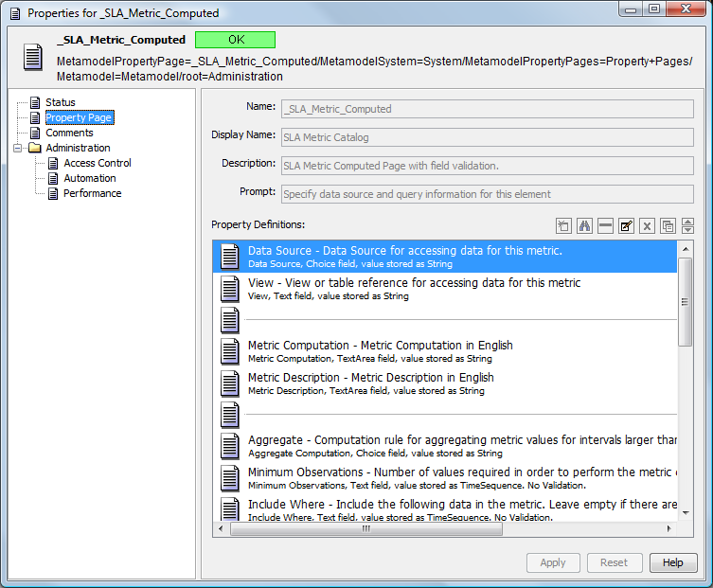This screenshot has width=713, height=588.
Task: Click the Automation document icon
Action: point(53,178)
